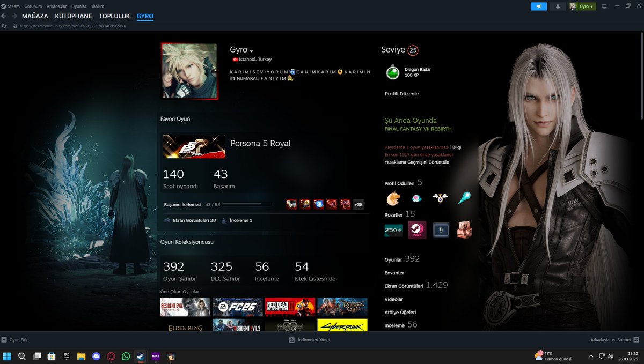Click the Gyro profile avatar picture

189,71
